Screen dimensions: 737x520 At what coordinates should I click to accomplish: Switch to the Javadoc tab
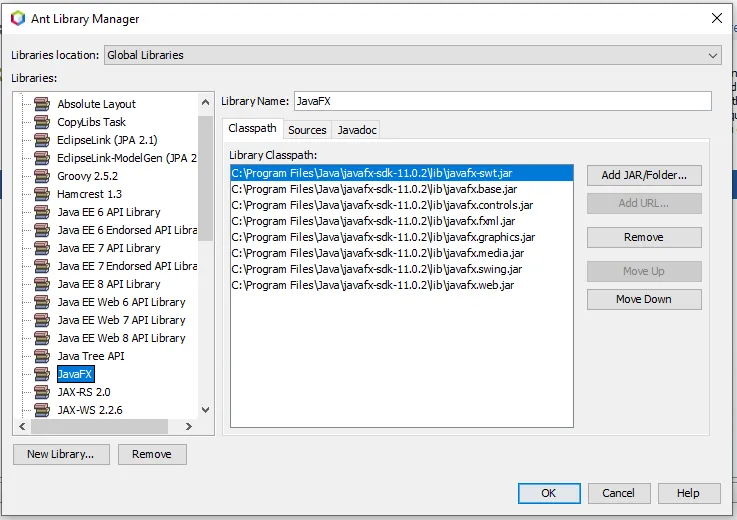pos(357,130)
